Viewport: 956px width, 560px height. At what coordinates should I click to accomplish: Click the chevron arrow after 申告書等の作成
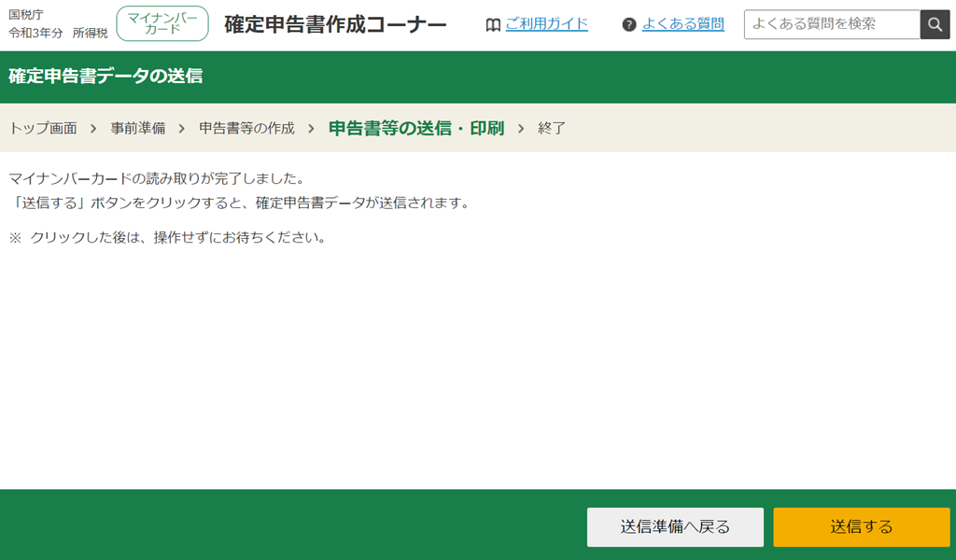tap(311, 128)
